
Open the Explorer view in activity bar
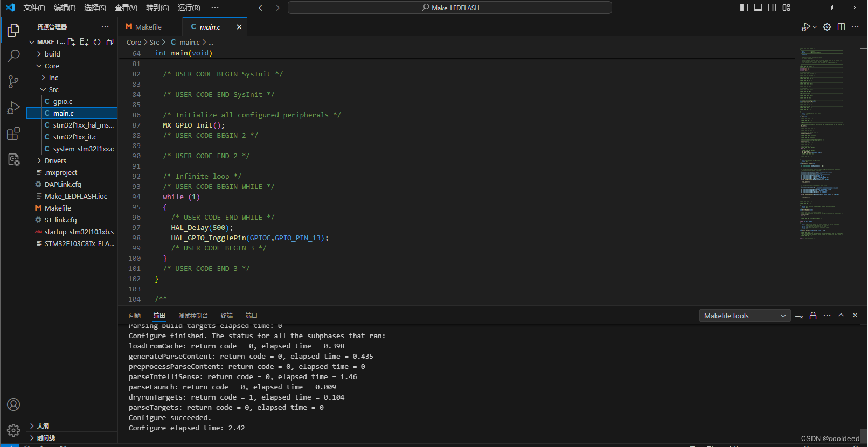pyautogui.click(x=13, y=30)
